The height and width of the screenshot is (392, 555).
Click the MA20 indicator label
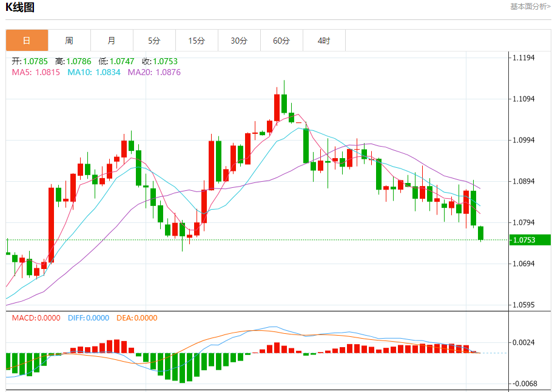pos(154,72)
